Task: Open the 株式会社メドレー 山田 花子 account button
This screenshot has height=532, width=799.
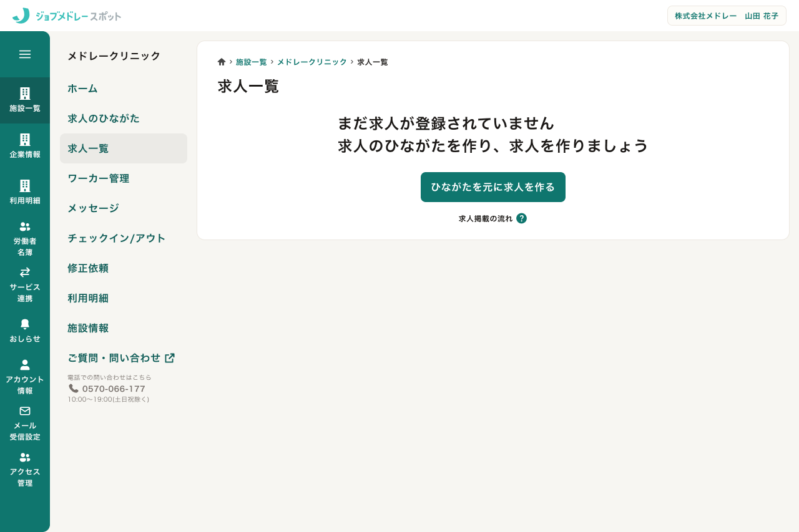Action: tap(727, 16)
